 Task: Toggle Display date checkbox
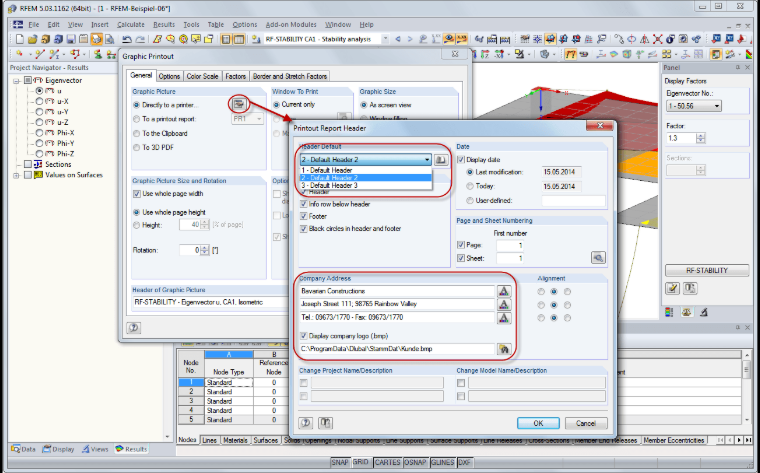pos(461,159)
